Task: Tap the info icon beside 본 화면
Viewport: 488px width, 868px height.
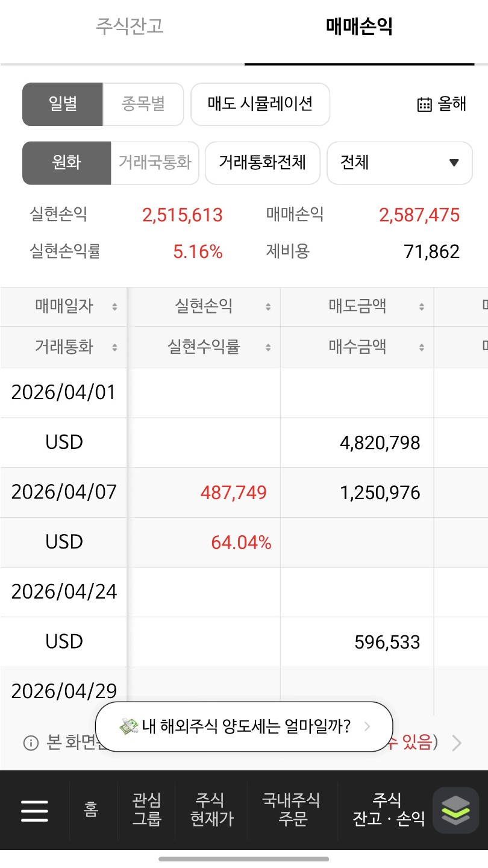Action: (x=31, y=743)
